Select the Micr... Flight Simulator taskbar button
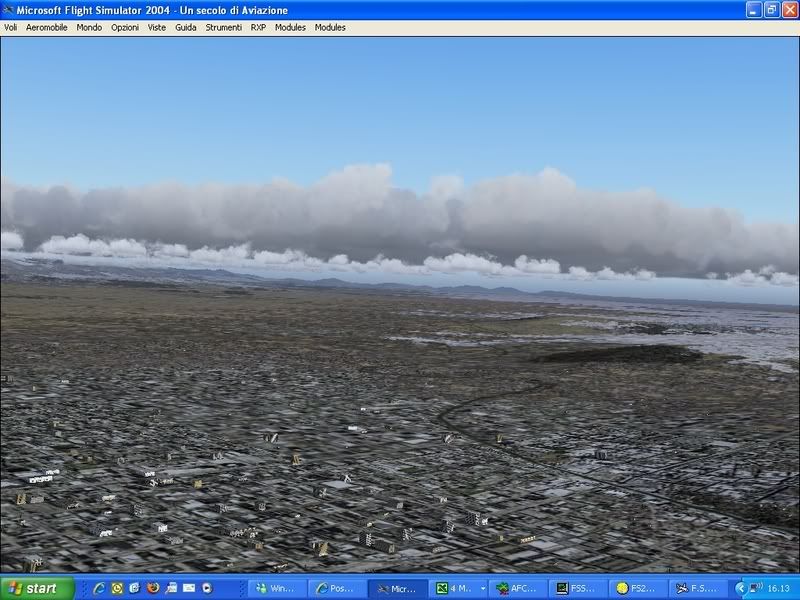The image size is (800, 600). coord(398,588)
